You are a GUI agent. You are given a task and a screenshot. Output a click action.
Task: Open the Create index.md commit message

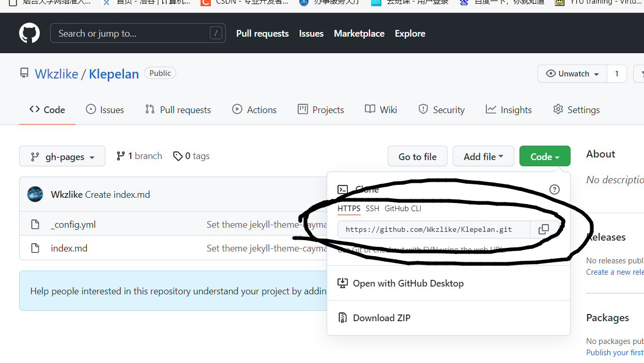pos(117,195)
